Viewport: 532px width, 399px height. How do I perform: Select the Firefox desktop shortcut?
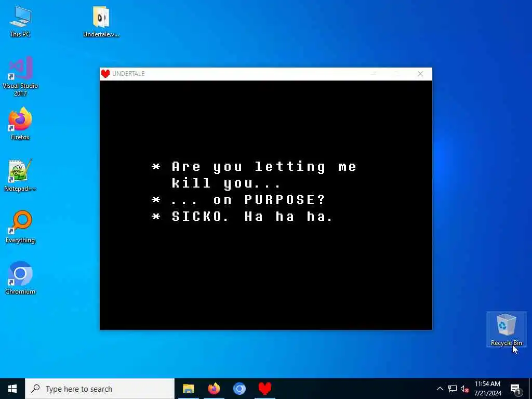click(20, 124)
